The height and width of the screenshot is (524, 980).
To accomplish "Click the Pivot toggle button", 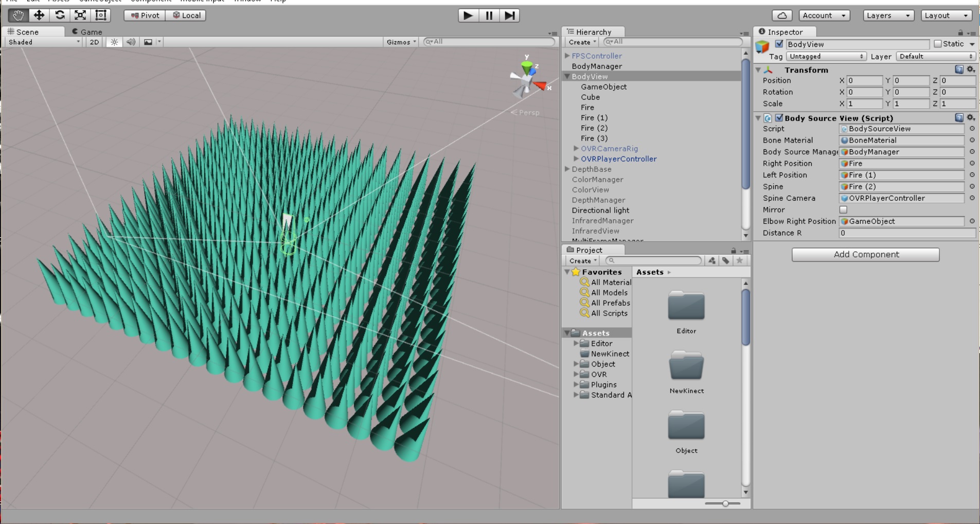I will [145, 15].
